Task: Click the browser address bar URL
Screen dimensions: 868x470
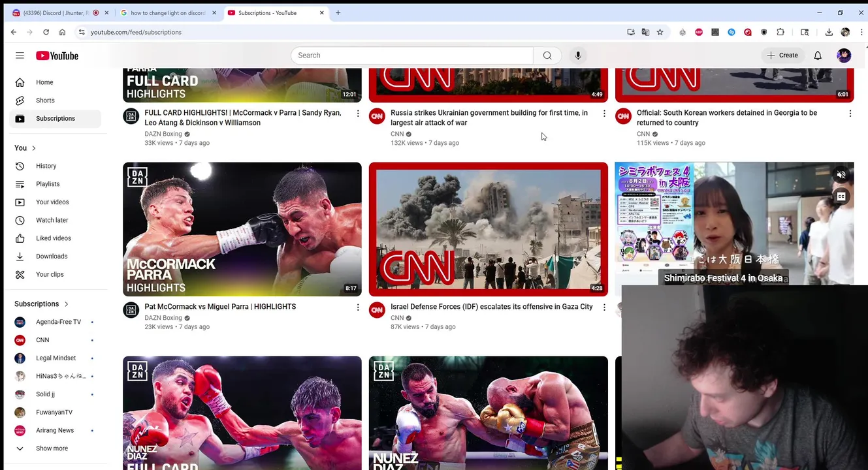Action: tap(136, 32)
